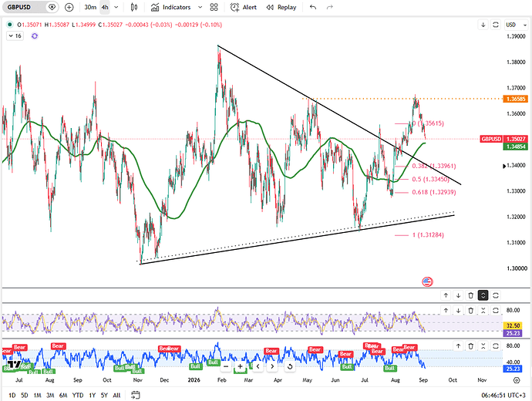Switch to the 30m timeframe
This screenshot has width=532, height=401.
pyautogui.click(x=90, y=7)
